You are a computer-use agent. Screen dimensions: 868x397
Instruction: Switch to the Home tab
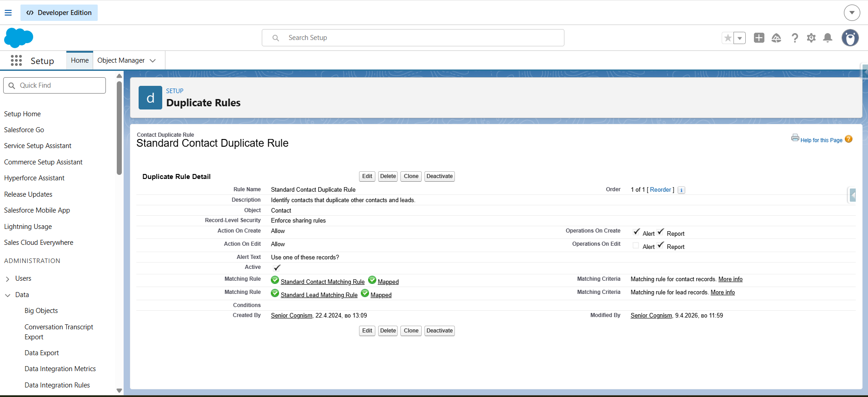pyautogui.click(x=80, y=60)
